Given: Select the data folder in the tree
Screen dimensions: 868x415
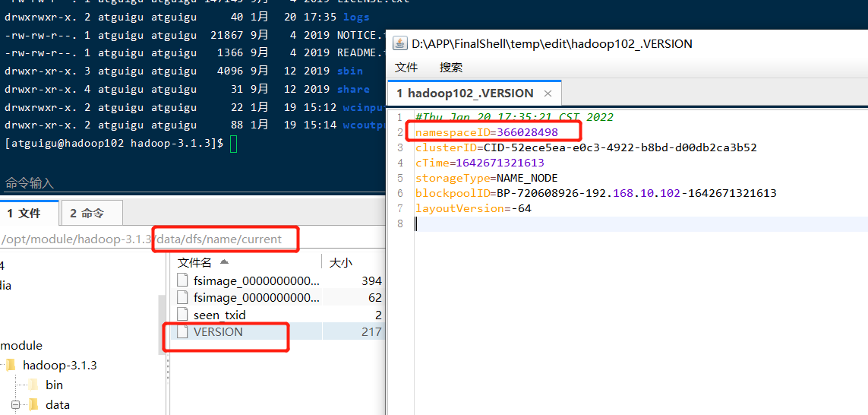Looking at the screenshot, I should [x=58, y=405].
